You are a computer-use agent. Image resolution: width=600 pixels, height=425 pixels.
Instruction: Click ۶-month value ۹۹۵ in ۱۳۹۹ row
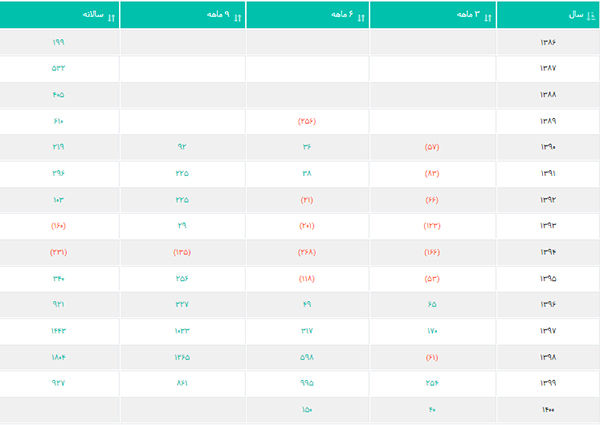[307, 382]
